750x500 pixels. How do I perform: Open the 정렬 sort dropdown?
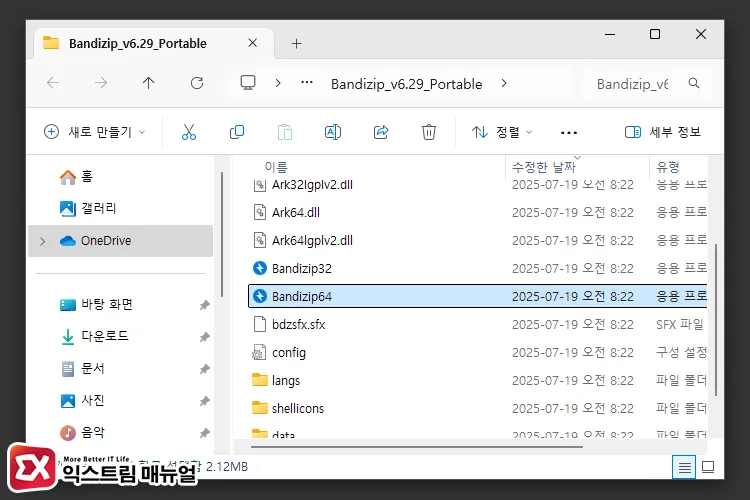(x=501, y=132)
